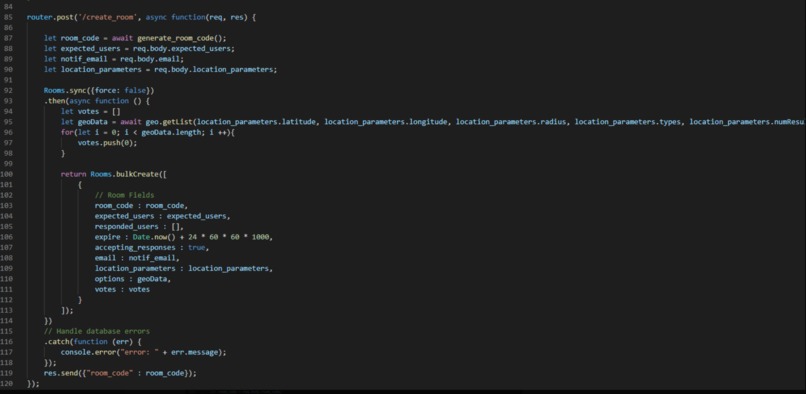Click '// Handle database errors' comment
This screenshot has height=394, width=806.
pyautogui.click(x=97, y=332)
